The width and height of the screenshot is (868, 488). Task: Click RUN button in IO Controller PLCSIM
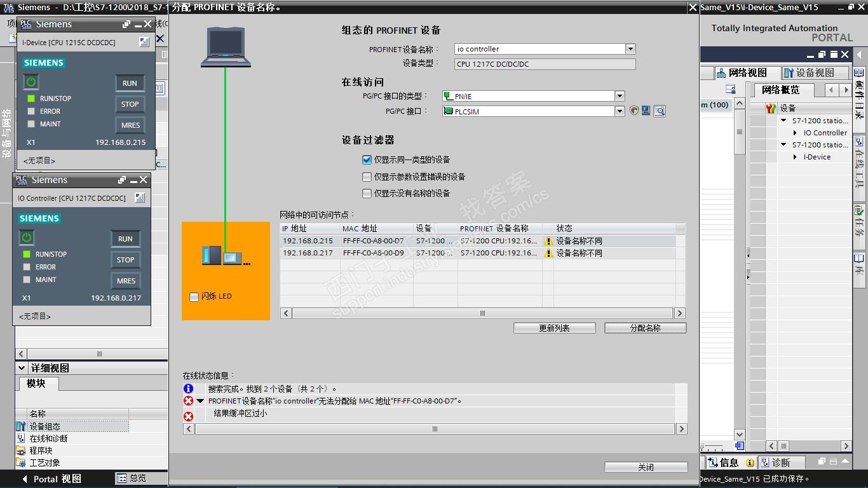pos(126,239)
